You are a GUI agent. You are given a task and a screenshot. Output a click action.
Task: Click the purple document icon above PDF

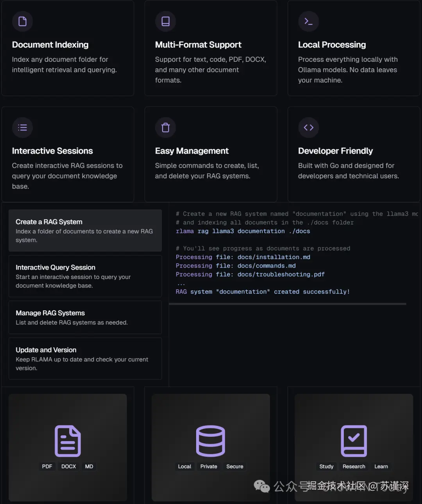pyautogui.click(x=68, y=441)
